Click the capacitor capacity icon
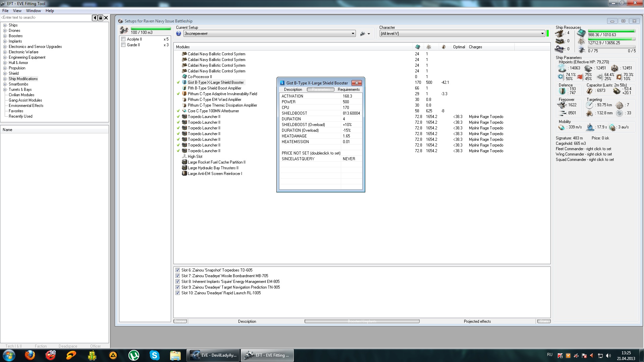This screenshot has height=362, width=644. [589, 91]
